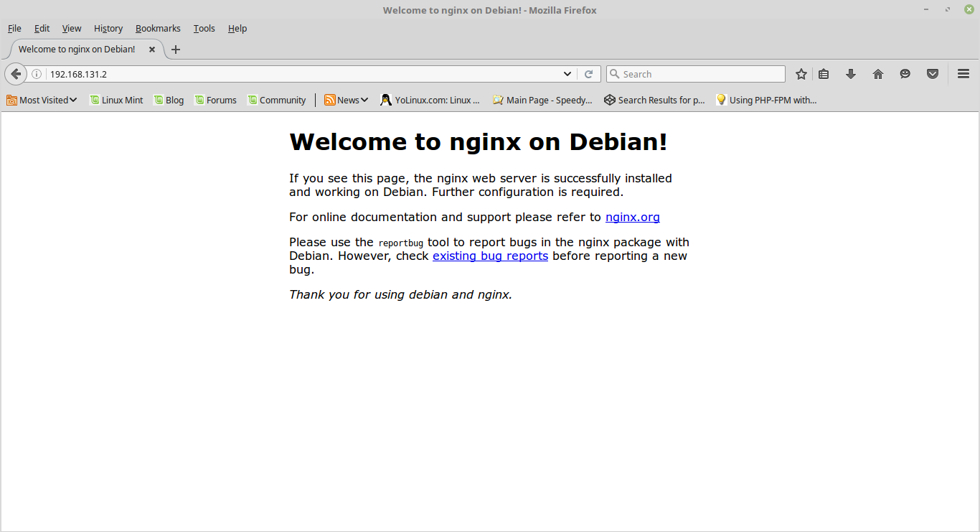Open the Help menu
Viewport: 980px width, 532px height.
237,28
